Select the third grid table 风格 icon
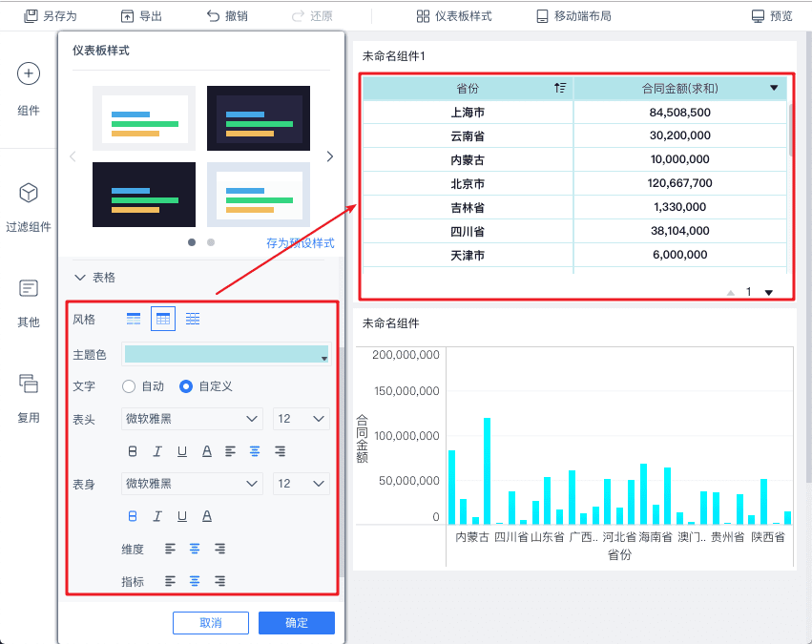Viewport: 812px width, 644px height. [x=193, y=319]
